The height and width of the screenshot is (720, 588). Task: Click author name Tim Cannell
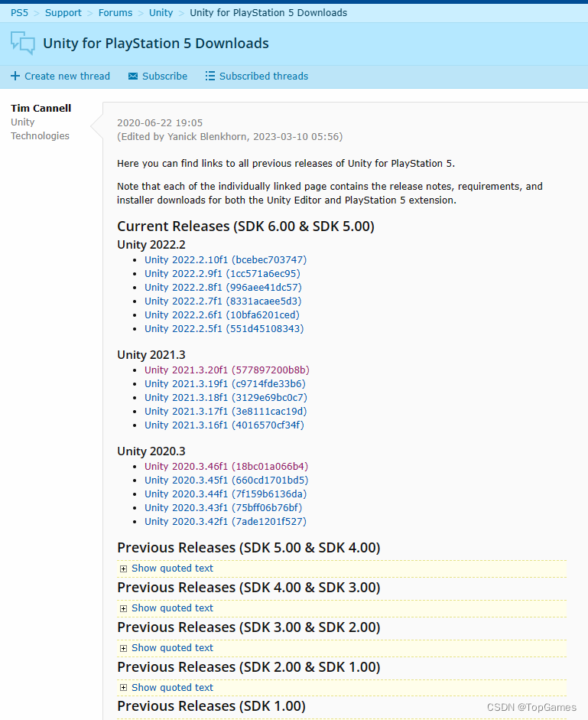41,109
